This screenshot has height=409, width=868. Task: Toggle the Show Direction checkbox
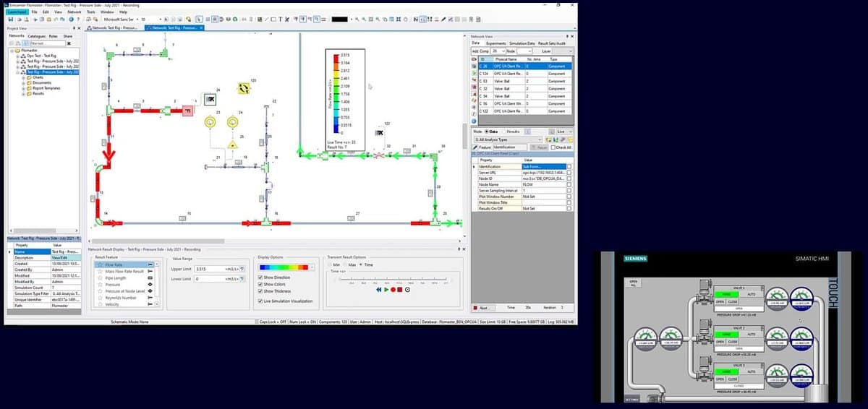click(260, 277)
